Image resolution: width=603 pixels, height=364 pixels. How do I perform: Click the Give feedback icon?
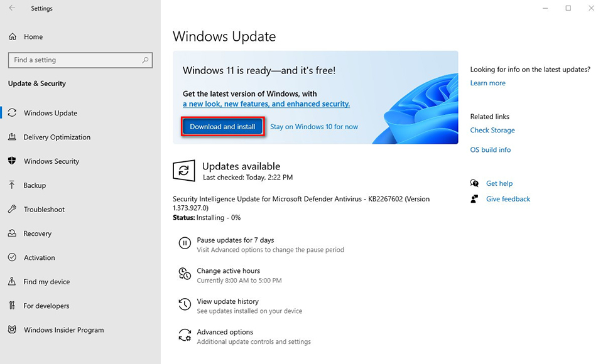(475, 198)
